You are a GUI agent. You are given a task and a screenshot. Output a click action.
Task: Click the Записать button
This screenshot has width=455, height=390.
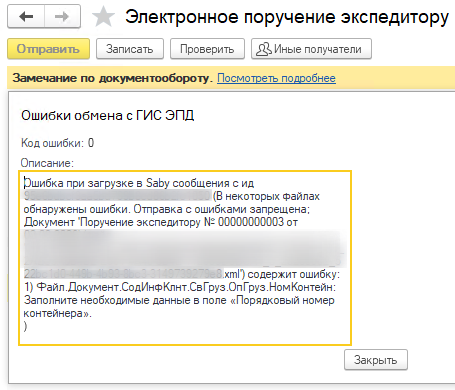pos(130,49)
